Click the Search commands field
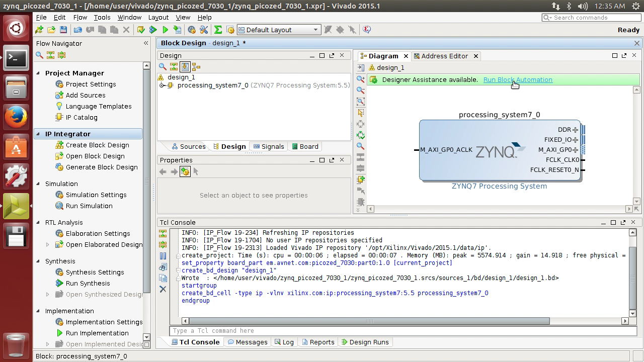The image size is (644, 362). point(592,18)
